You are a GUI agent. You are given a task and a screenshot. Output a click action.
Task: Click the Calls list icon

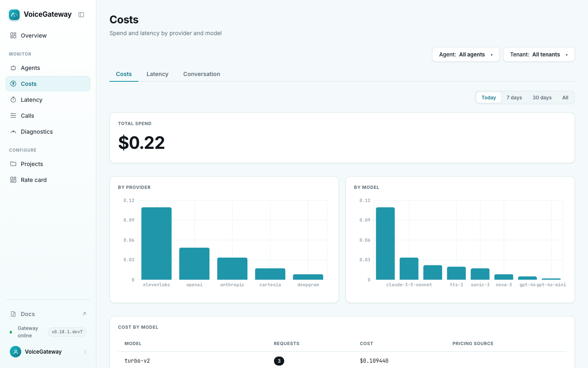pos(13,116)
